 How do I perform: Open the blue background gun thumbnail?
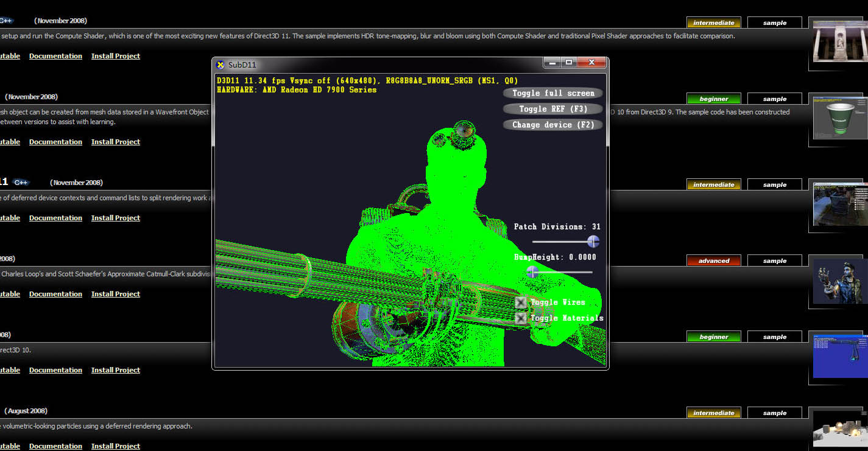click(839, 355)
